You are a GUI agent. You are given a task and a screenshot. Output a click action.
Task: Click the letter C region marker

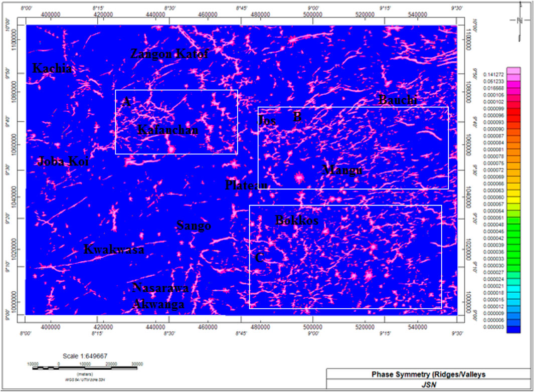pos(259,258)
